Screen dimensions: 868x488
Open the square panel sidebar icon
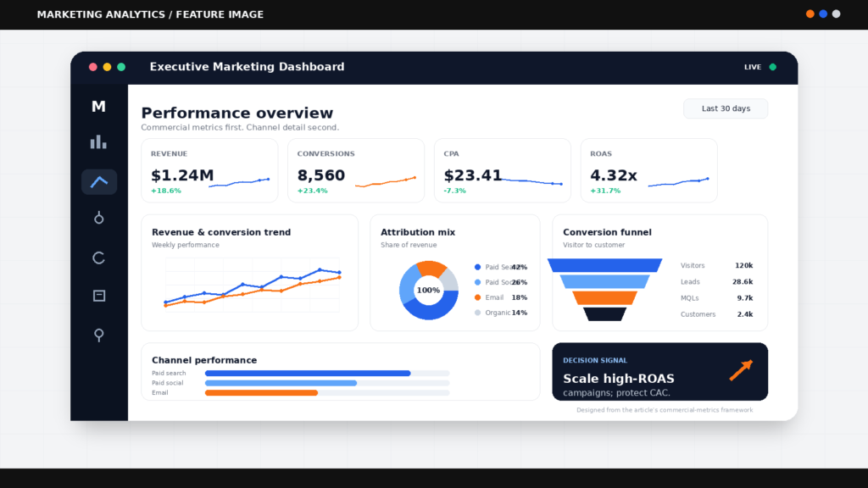(99, 296)
